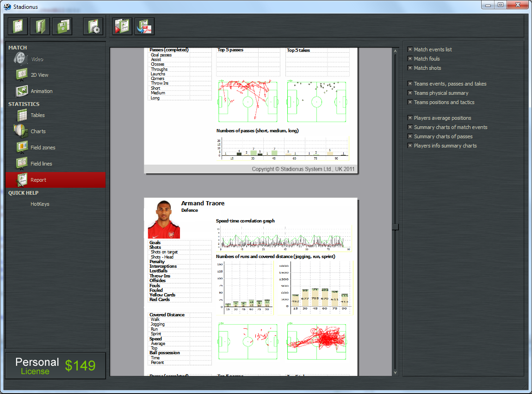
Task: Click the report scrollbar up arrow
Action: 395,51
